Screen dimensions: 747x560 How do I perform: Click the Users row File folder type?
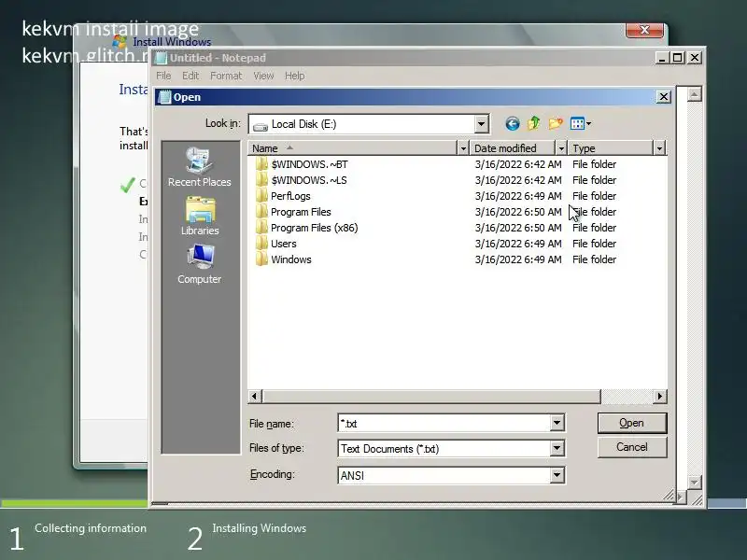594,244
